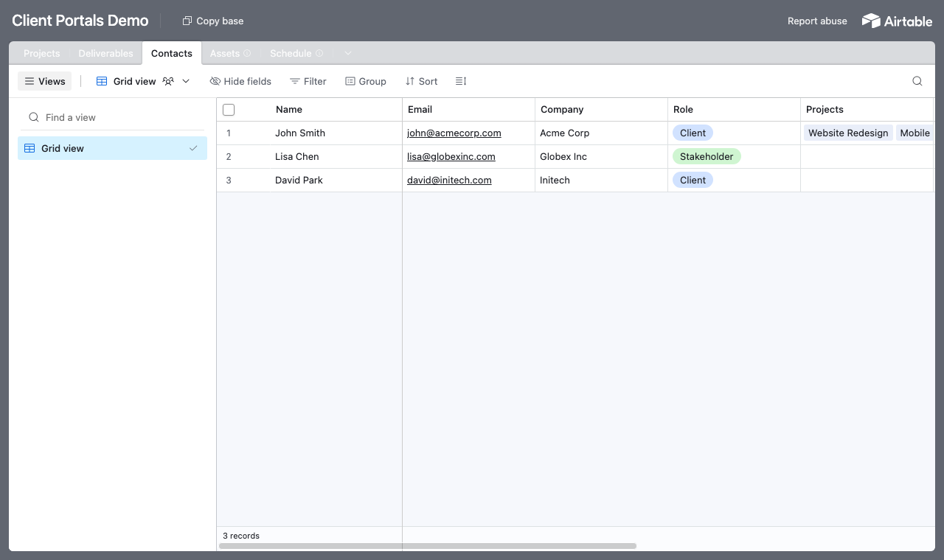The height and width of the screenshot is (560, 944).
Task: Click the Role column header
Action: (734, 110)
